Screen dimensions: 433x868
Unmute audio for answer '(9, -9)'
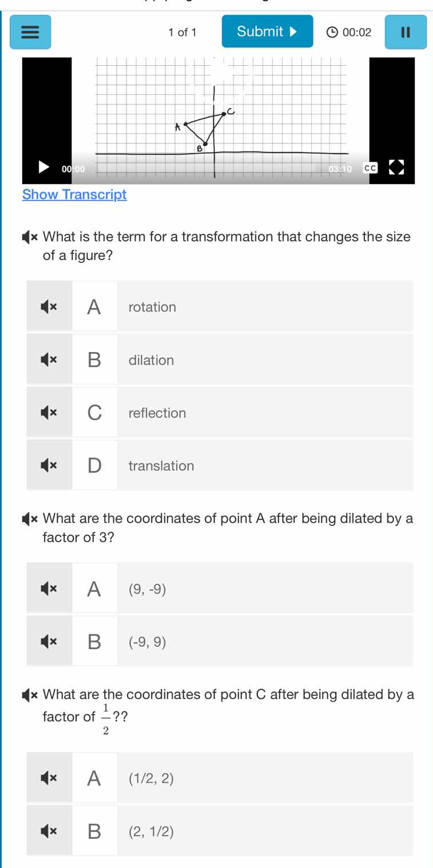coord(49,588)
